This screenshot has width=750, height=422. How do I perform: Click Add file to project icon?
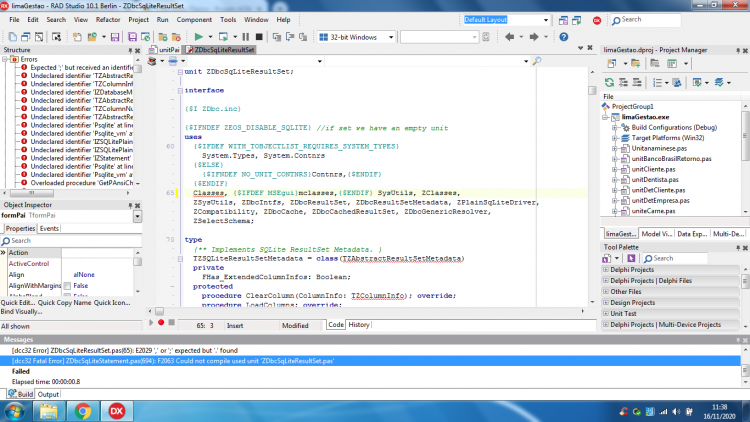(163, 37)
